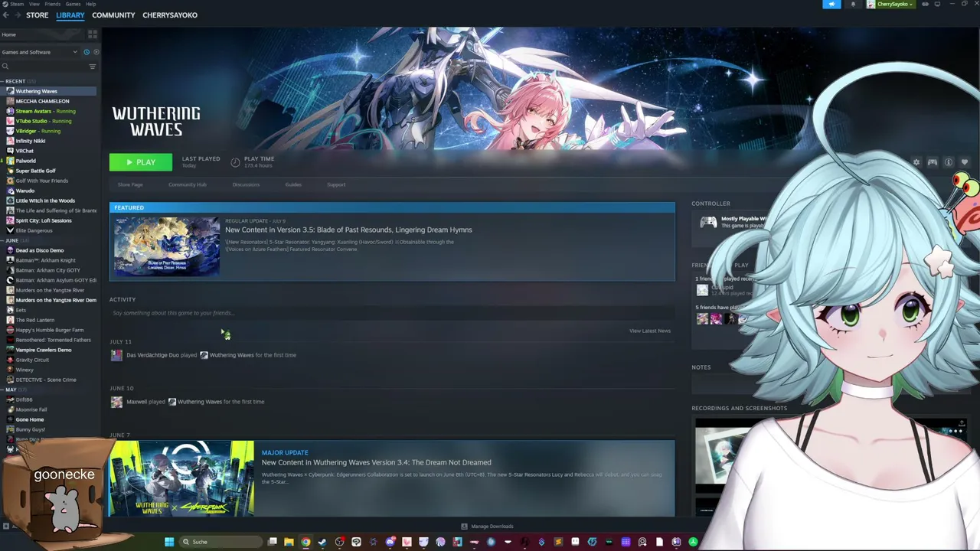Click the Steam logo in the menu bar

[4, 4]
